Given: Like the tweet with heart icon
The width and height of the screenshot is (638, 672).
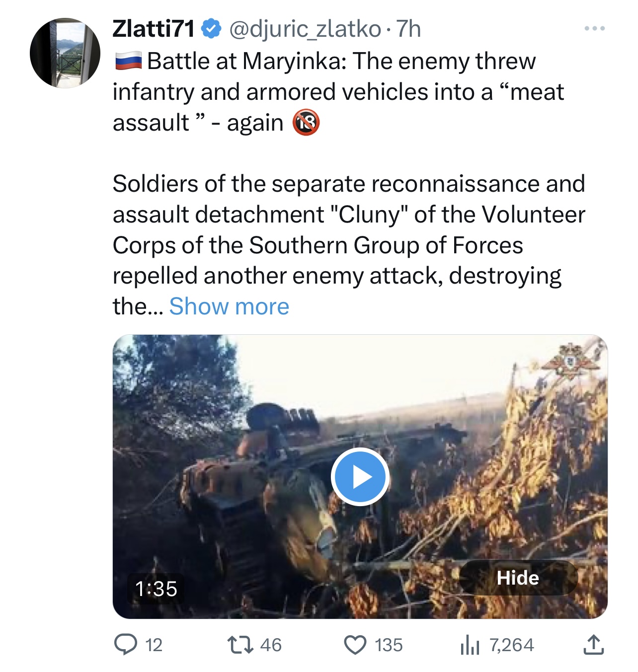Looking at the screenshot, I should (x=355, y=645).
